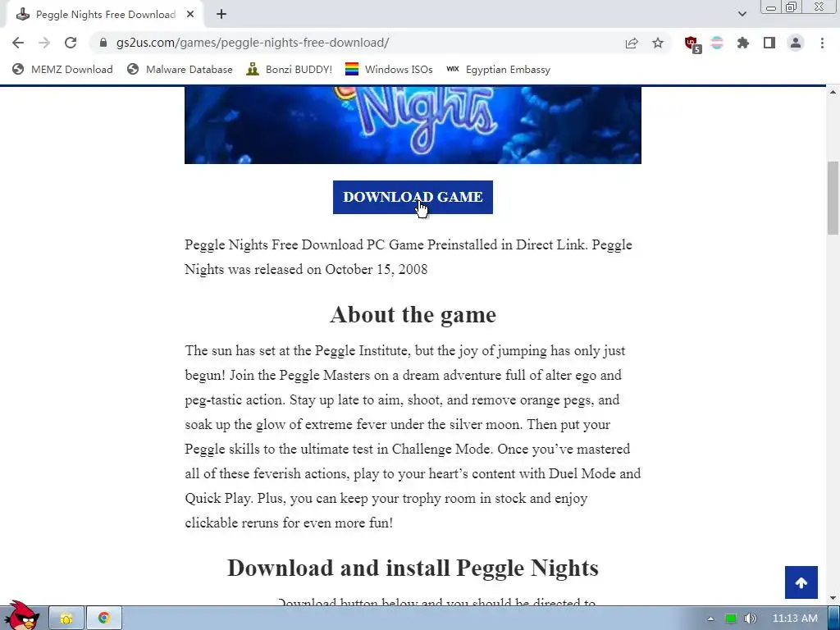
Task: Reload the current page
Action: coord(71,43)
